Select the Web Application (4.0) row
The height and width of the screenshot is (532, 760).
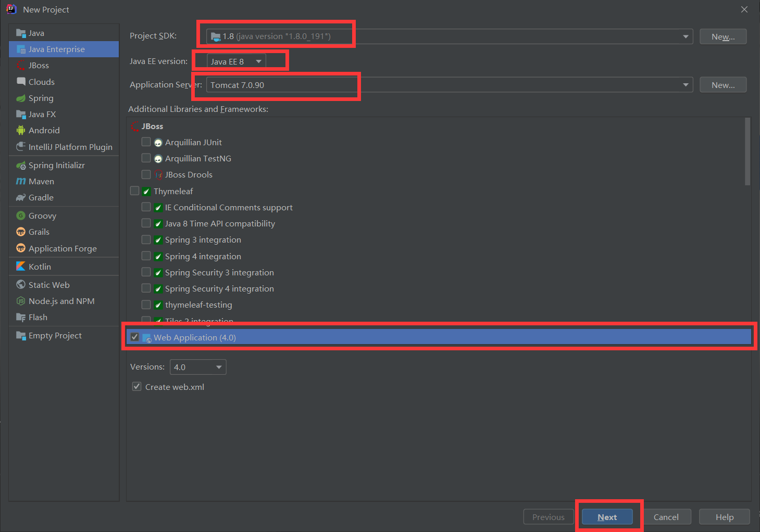click(x=439, y=337)
